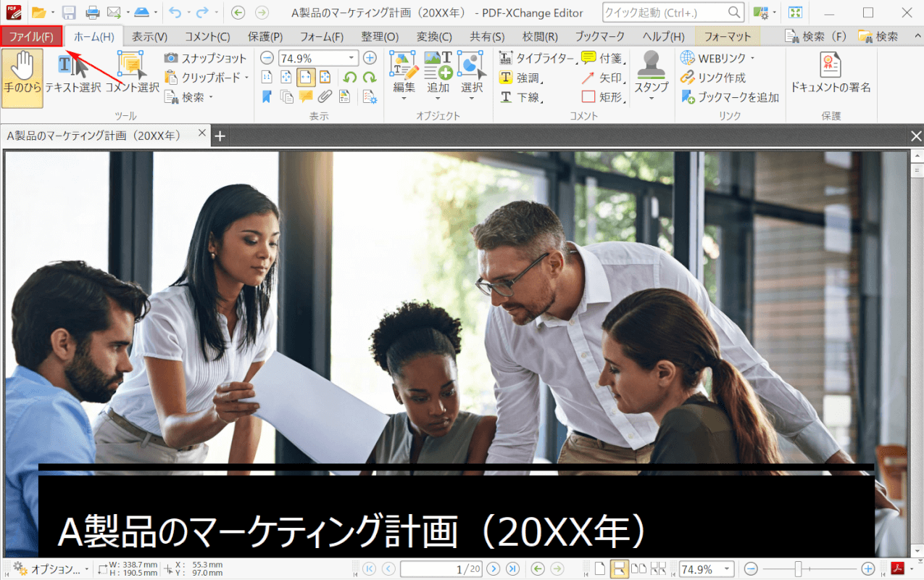Switch to two pages continuous layout
Screen dimensions: 924x580
pos(658,569)
